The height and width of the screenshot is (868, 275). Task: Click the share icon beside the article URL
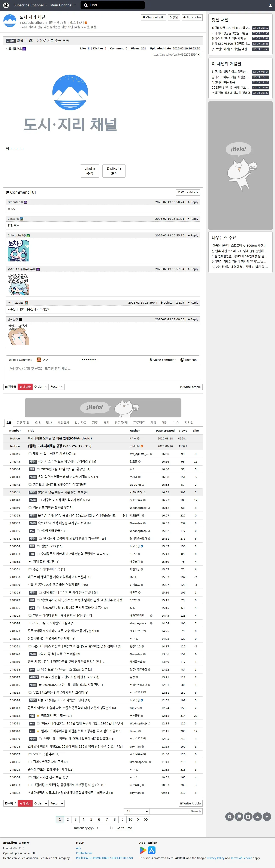[199, 55]
